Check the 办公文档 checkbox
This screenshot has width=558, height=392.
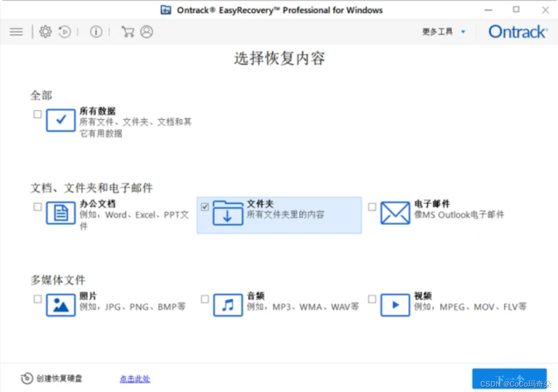[38, 207]
